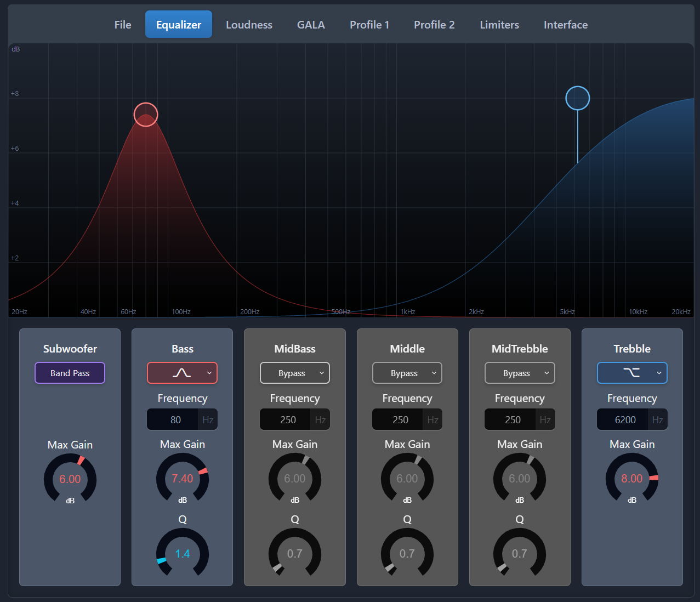Click the MidBass Max Gain knob

[x=295, y=478]
